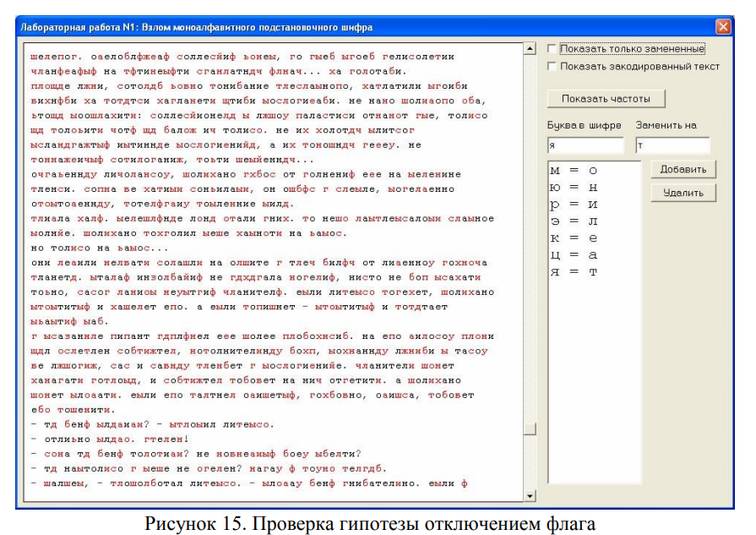
Task: Close the Лабораторная работа N1 window
Action: coord(722,27)
